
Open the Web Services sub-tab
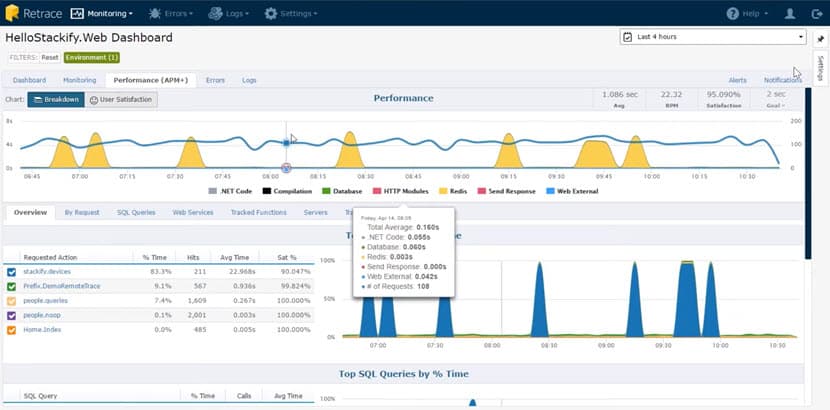[193, 213]
